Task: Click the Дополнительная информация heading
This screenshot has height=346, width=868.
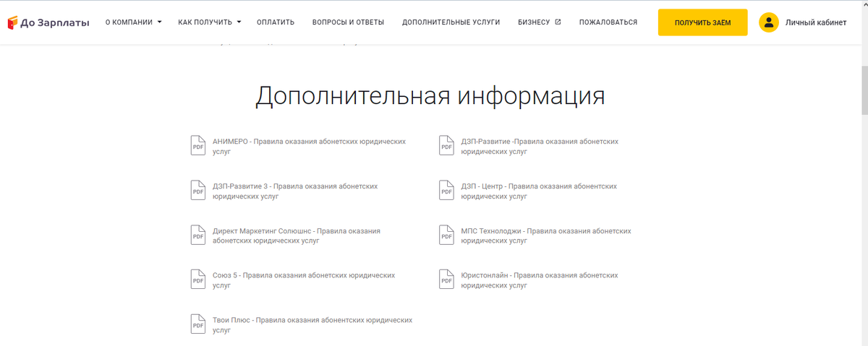Action: click(430, 96)
